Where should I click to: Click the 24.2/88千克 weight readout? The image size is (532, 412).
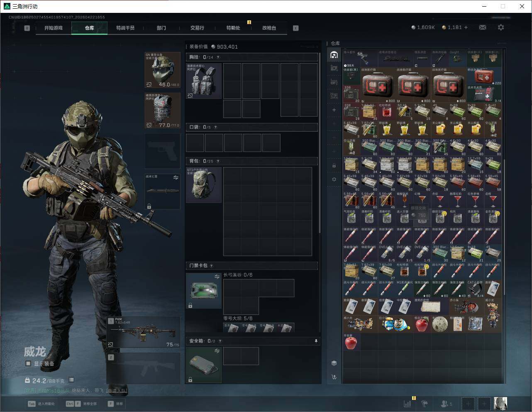(45, 380)
